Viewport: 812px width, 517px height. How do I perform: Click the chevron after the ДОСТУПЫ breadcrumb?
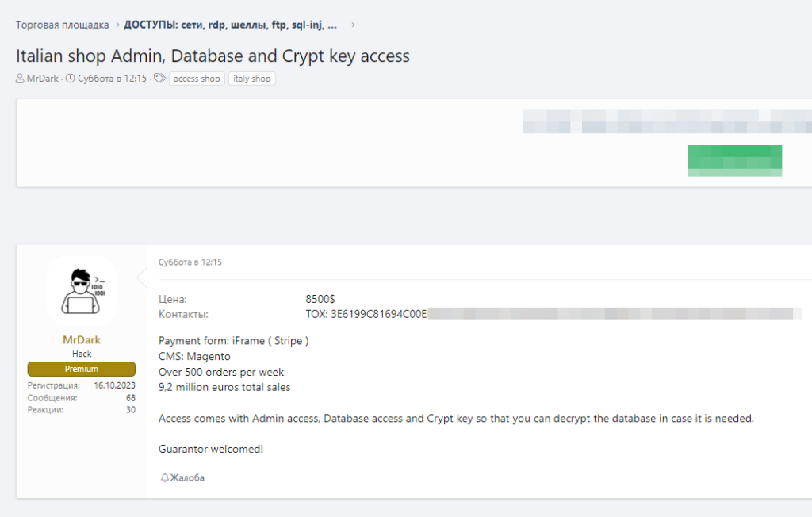(x=353, y=25)
